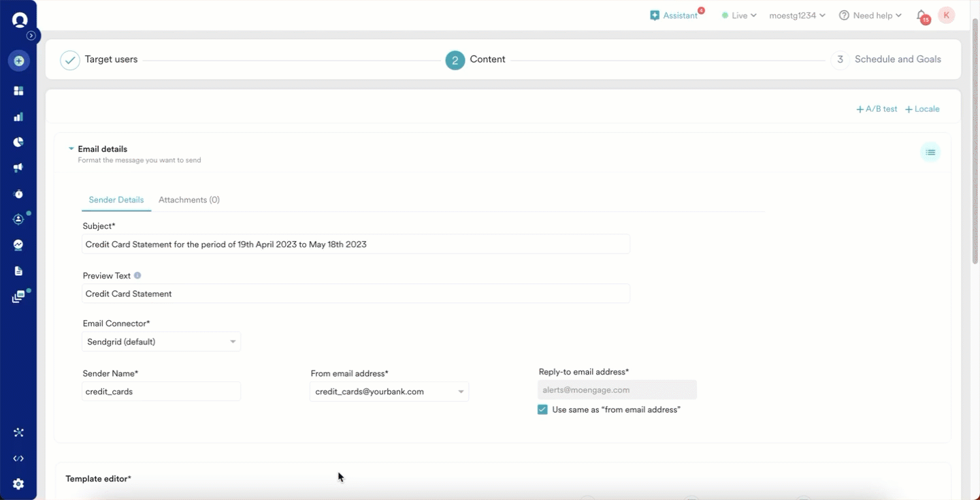This screenshot has height=500, width=980.
Task: Click the create new plus icon in sidebar
Action: coord(18,61)
